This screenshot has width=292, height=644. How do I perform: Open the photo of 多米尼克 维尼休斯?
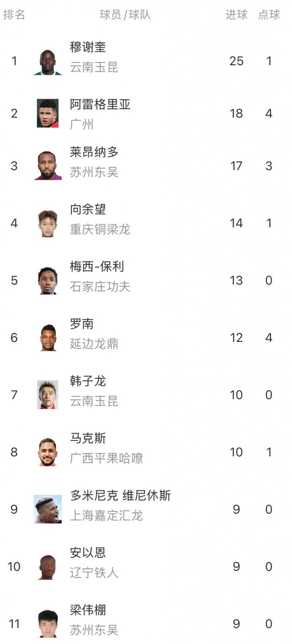click(47, 509)
